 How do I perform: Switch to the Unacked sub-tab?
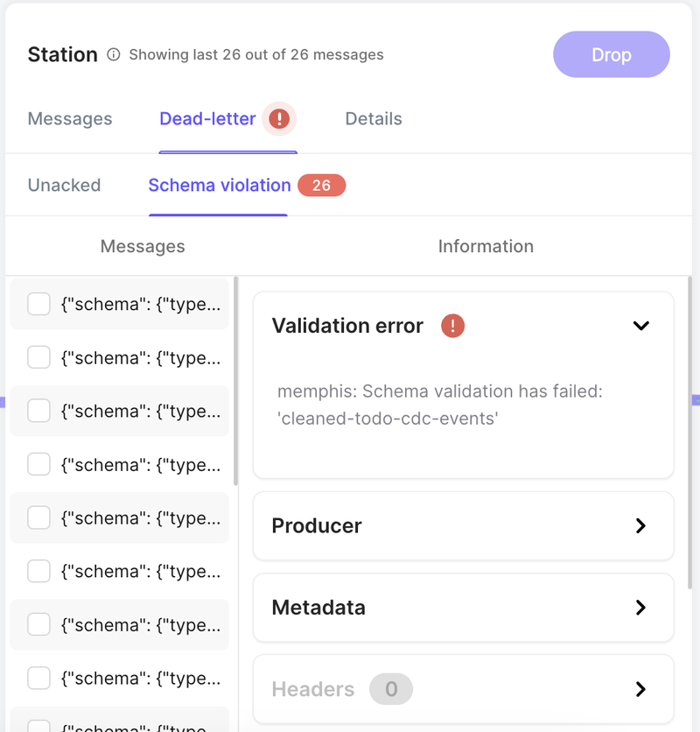pos(64,186)
